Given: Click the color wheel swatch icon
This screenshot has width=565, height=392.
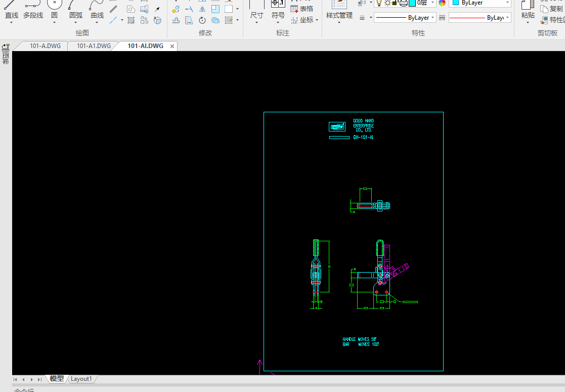Looking at the screenshot, I should click(x=442, y=3).
